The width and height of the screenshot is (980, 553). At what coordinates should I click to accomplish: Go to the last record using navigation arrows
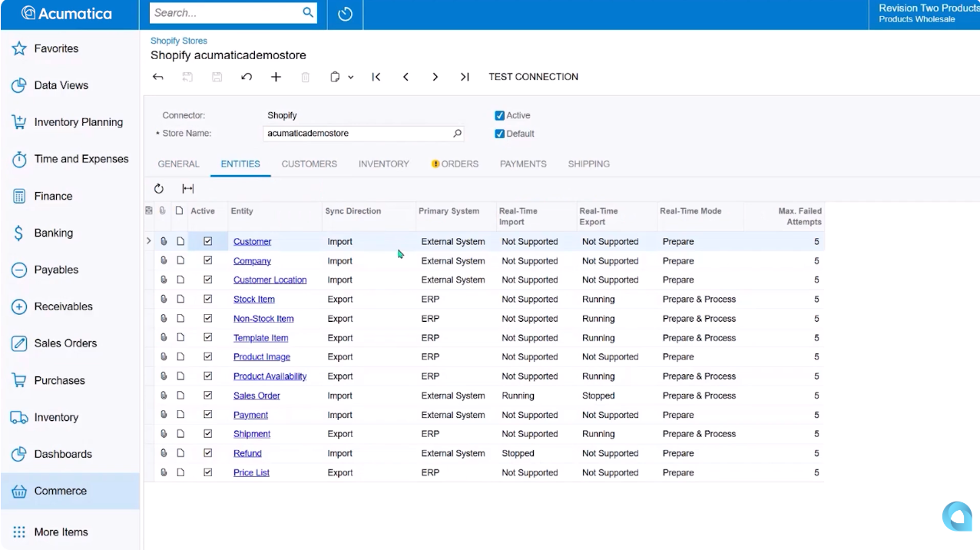pyautogui.click(x=465, y=77)
